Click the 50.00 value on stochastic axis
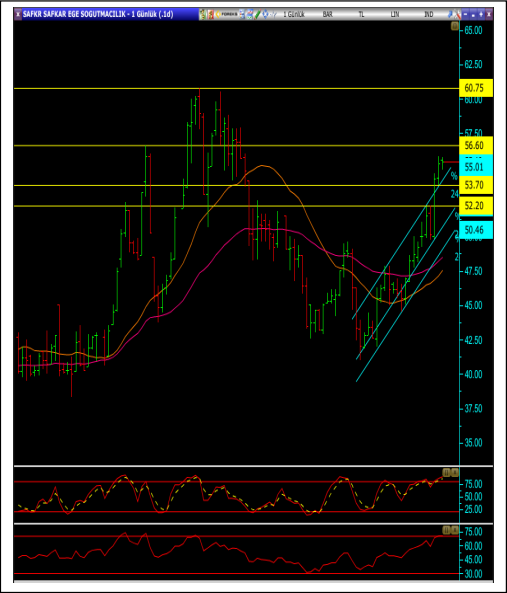This screenshot has width=507, height=593. pos(473,497)
